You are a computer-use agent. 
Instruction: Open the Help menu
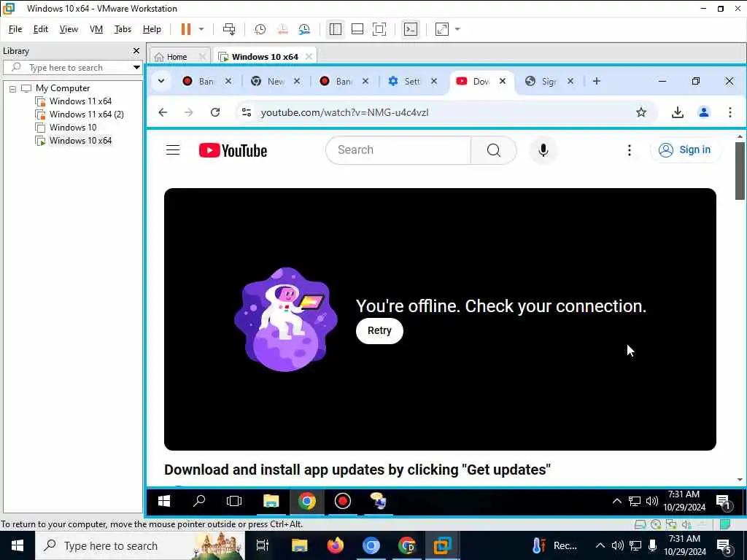pyautogui.click(x=152, y=29)
